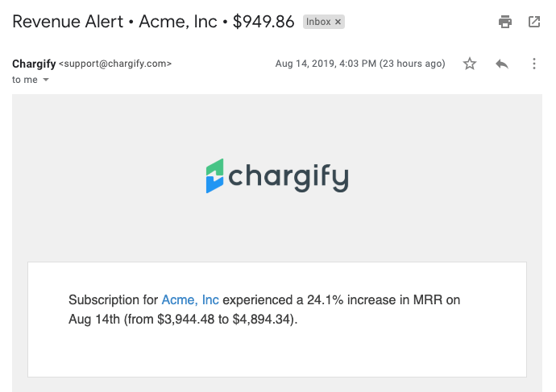The width and height of the screenshot is (556, 392).
Task: Click the 'to me' recipient text
Action: [x=25, y=80]
